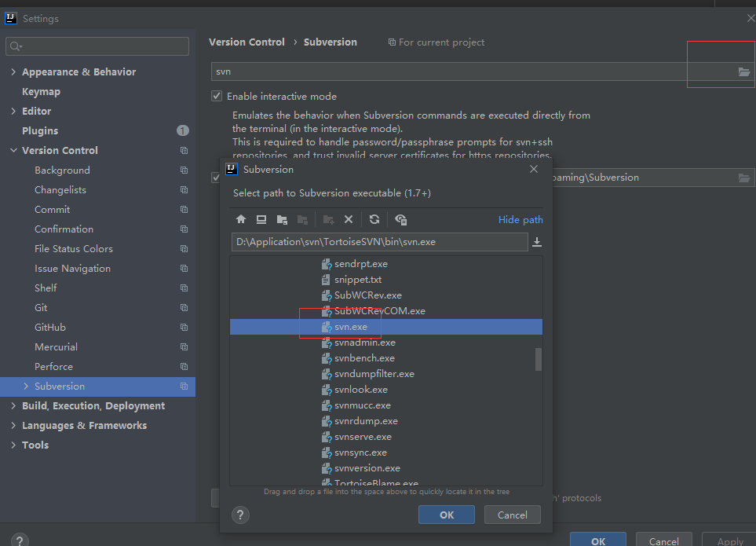Click Cancel button of Settings window
This screenshot has width=756, height=546.
click(664, 540)
